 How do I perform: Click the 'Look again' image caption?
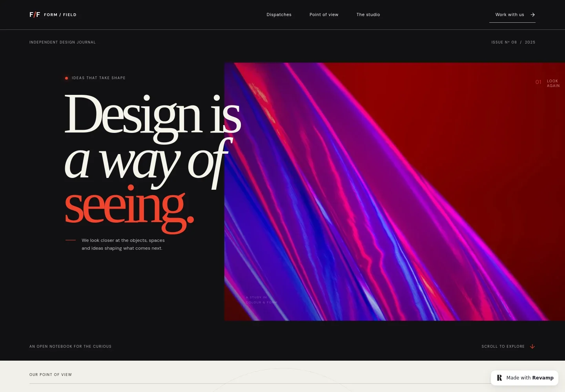pos(553,83)
